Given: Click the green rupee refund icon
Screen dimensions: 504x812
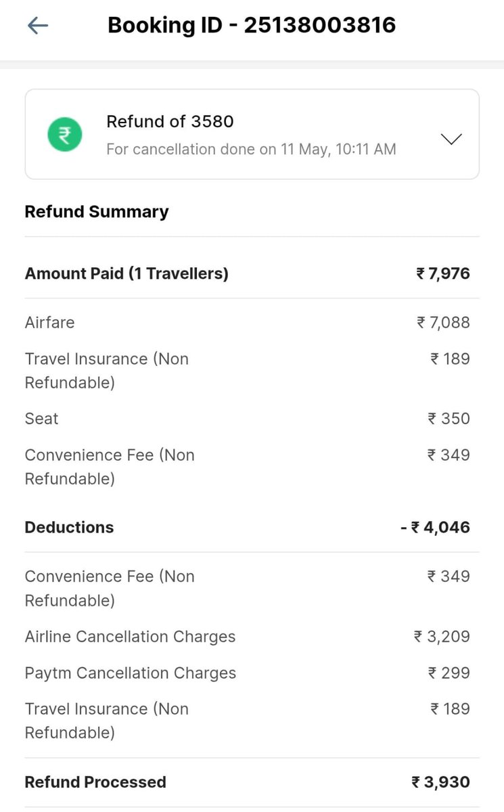Looking at the screenshot, I should (x=65, y=135).
